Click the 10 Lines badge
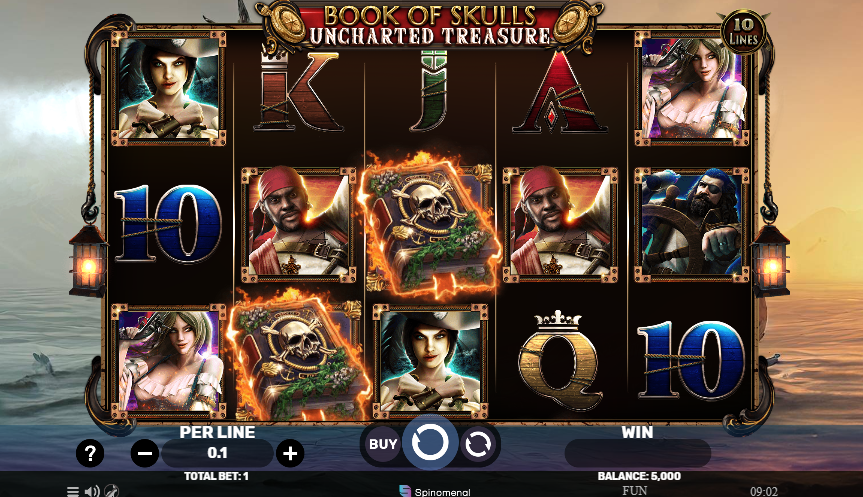863x497 pixels. 743,33
